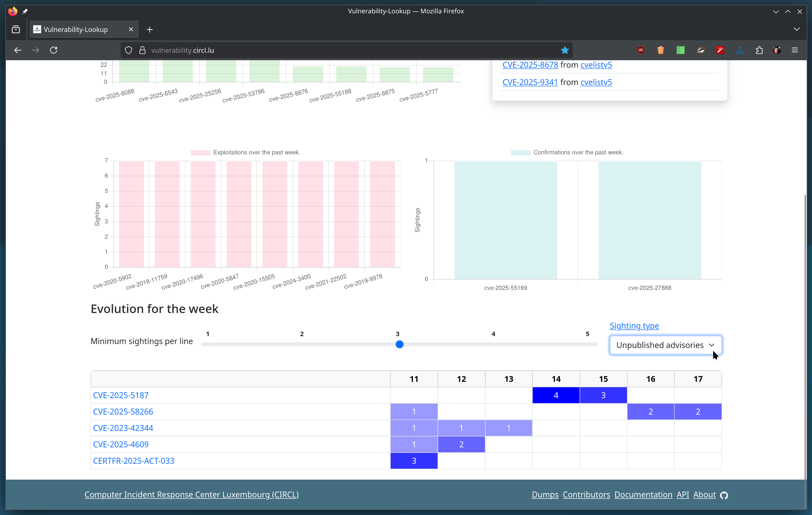Viewport: 812px width, 515px height.
Task: Open the CVE-2025-58266 link in table
Action: [123, 411]
